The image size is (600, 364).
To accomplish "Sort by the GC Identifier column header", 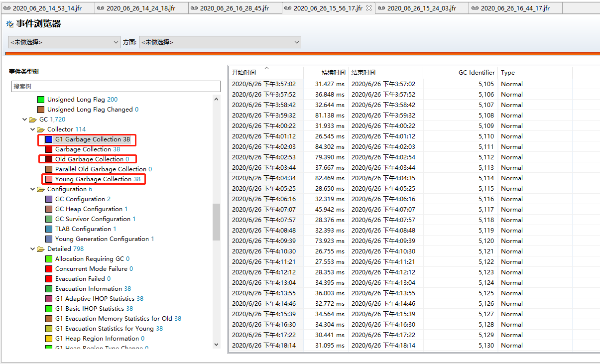I will click(x=460, y=73).
